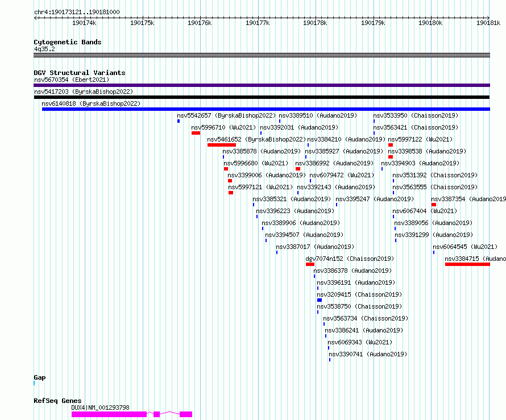Click the red bar under nsv5461652
Image resolution: width=506 pixels, height=420 pixels.
[222, 145]
